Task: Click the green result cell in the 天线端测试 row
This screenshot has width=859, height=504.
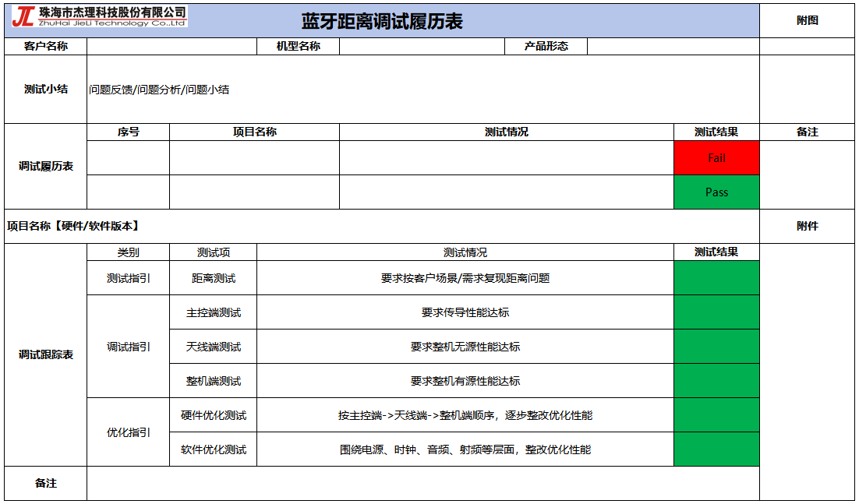Action: point(716,347)
